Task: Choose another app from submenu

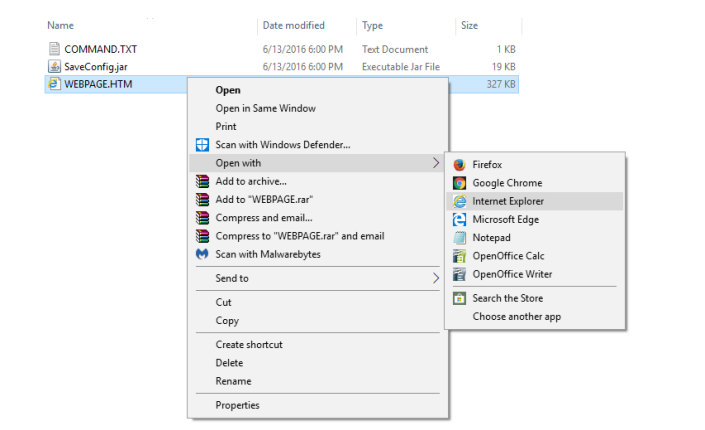Action: coord(516,317)
